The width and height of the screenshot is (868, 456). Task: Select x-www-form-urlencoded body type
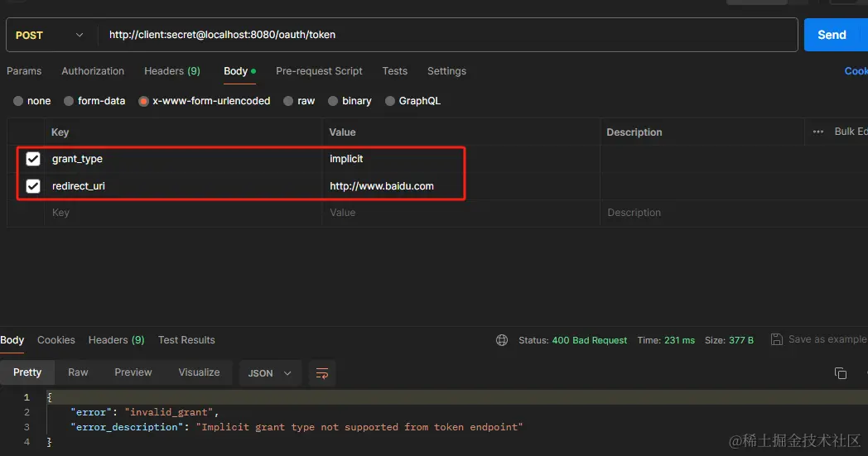(x=205, y=101)
